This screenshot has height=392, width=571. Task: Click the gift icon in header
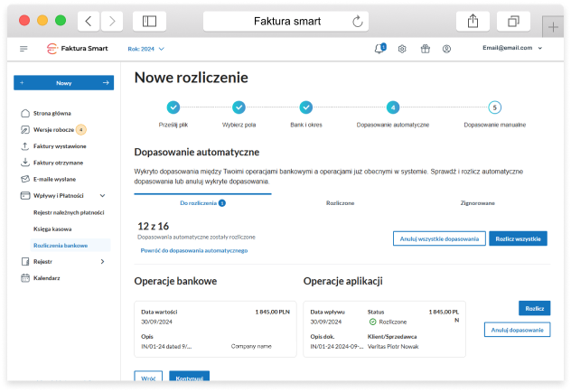[425, 49]
